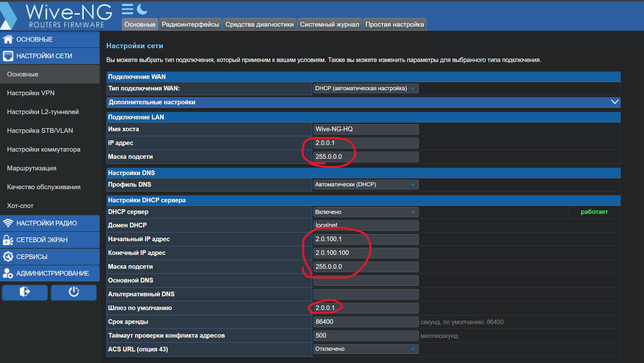Expand Дополнительные настройки section
Screen dimensions: 644x363
363,102
